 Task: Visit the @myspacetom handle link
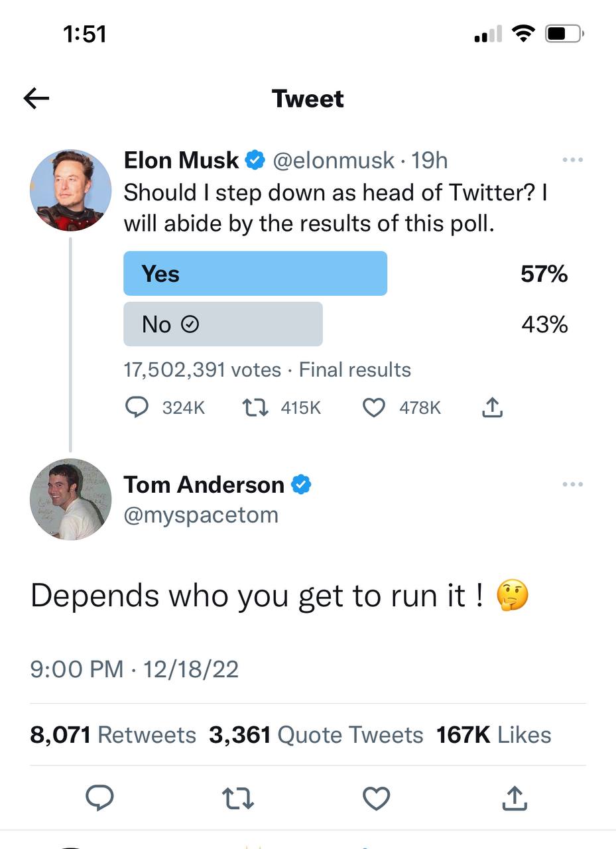[201, 515]
